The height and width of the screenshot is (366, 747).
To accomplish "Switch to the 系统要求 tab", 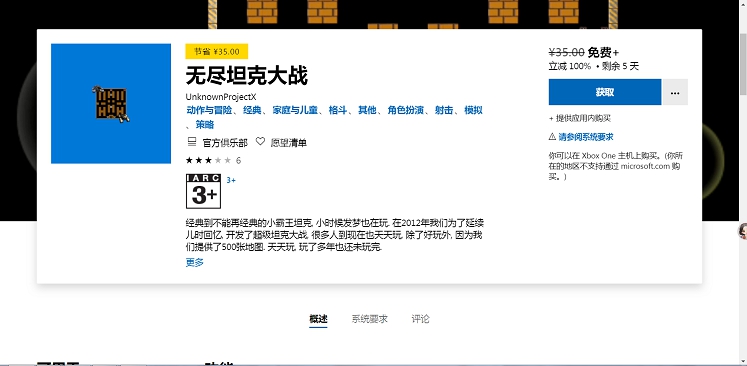I will (x=370, y=319).
